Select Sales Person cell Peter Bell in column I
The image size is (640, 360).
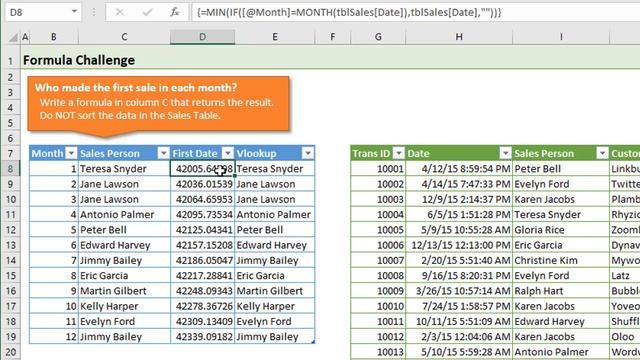tap(561, 169)
